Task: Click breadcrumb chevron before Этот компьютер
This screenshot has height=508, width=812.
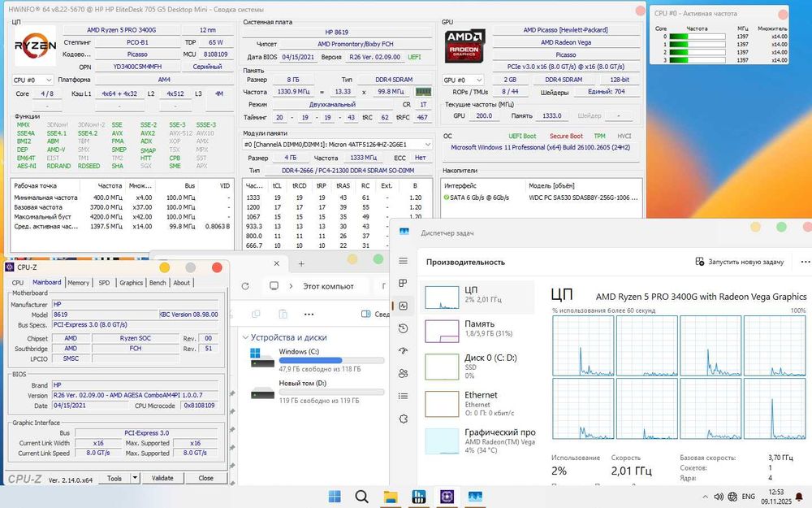Action: pos(291,286)
